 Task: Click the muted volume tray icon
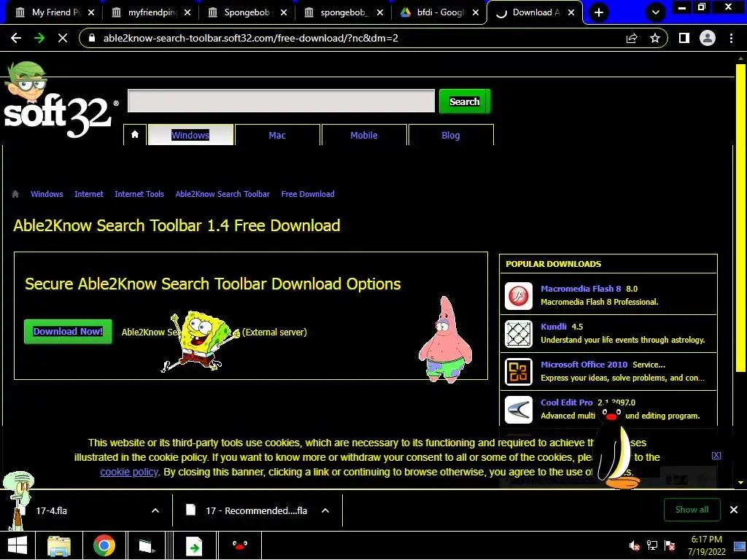pyautogui.click(x=634, y=545)
